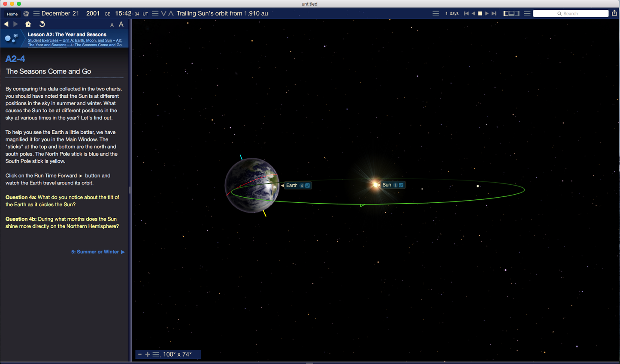Run time forward with the play button
The height and width of the screenshot is (364, 620).
pyautogui.click(x=487, y=13)
